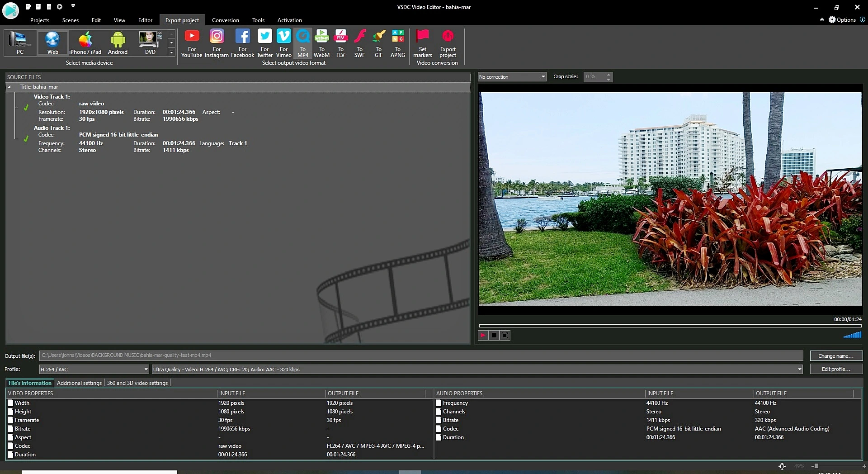Select DVD as the media device
Image resolution: width=868 pixels, height=474 pixels.
point(150,43)
